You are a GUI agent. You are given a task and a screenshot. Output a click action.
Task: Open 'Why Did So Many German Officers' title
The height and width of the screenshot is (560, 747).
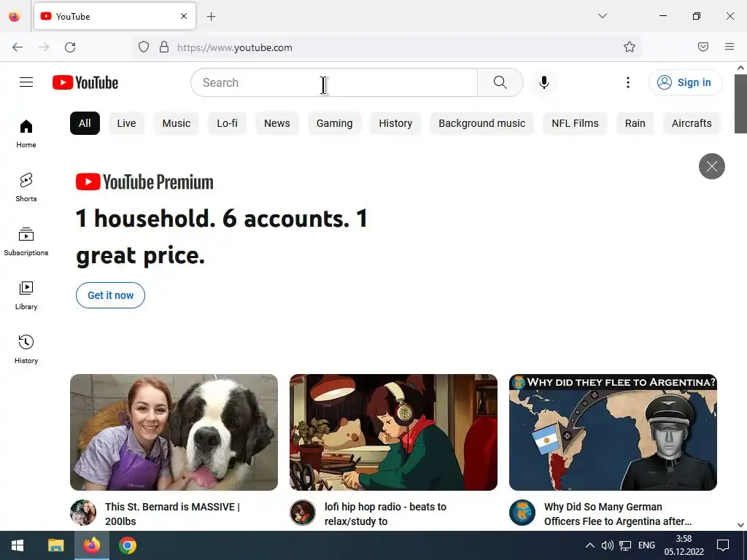click(x=618, y=514)
